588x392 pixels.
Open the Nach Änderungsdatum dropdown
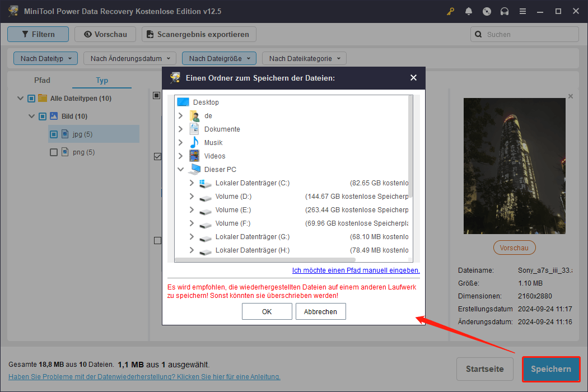click(130, 58)
